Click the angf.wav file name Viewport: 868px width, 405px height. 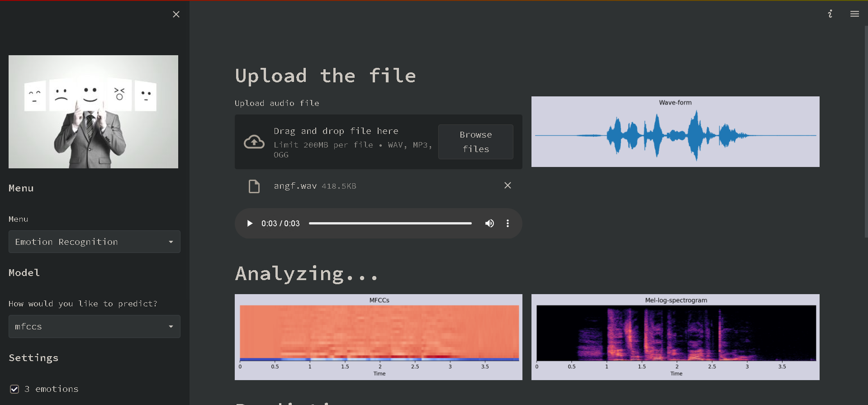[295, 186]
